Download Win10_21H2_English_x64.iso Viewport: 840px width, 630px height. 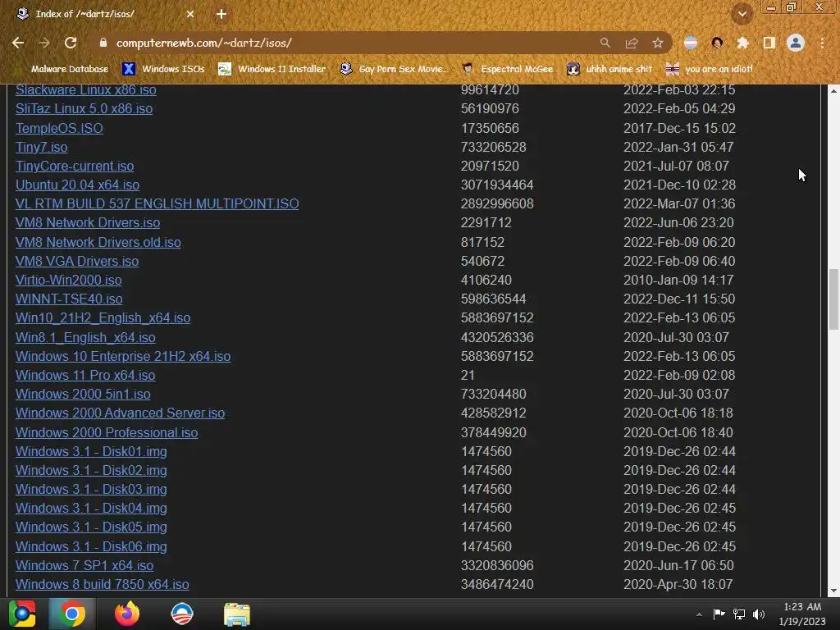coord(103,318)
